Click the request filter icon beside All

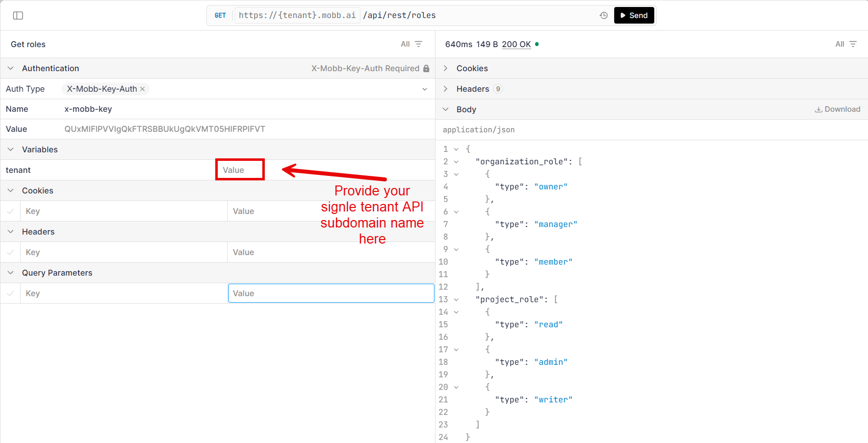418,44
